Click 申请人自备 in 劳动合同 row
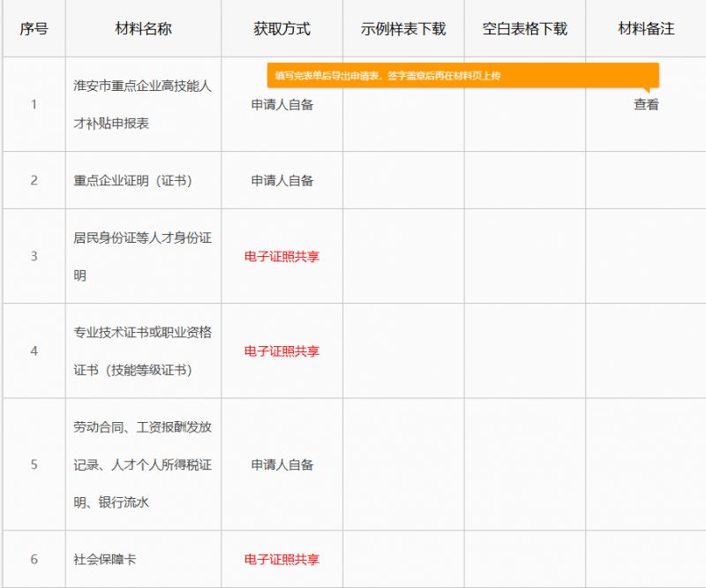The image size is (706, 588). (x=282, y=464)
